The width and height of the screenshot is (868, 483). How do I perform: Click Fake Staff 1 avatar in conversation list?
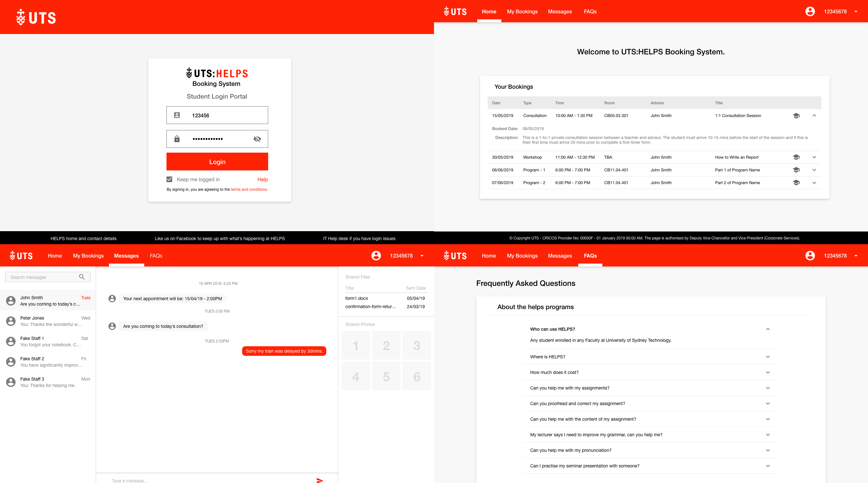pos(11,341)
